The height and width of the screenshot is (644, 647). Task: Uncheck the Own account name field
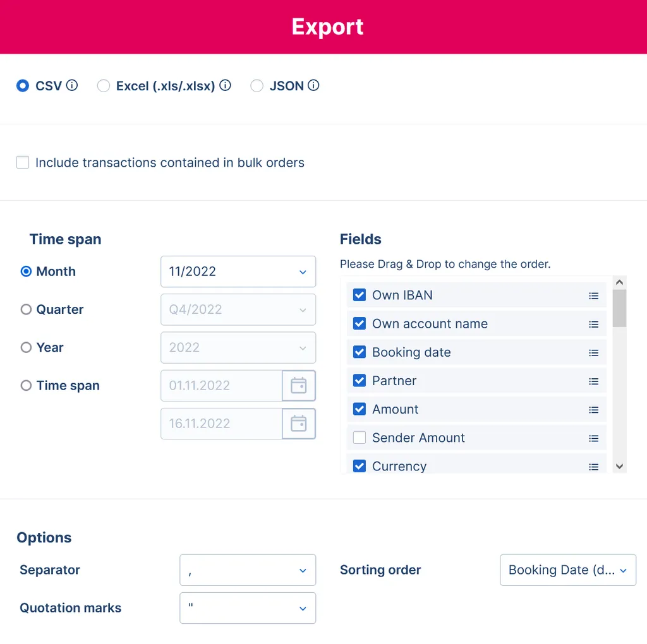click(360, 324)
